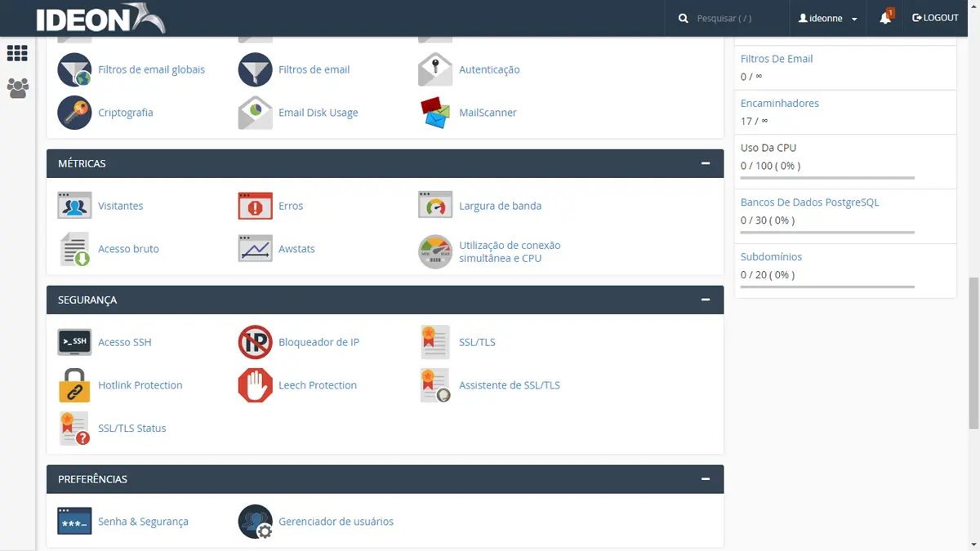Open Awstats statistics
This screenshot has width=980, height=551.
coord(297,248)
